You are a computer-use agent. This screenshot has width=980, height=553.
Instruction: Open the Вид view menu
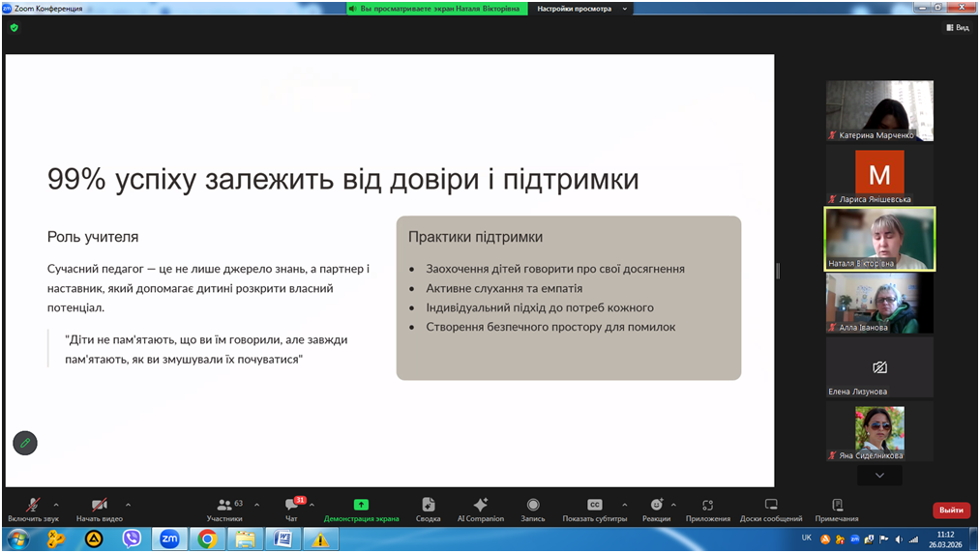click(x=957, y=28)
